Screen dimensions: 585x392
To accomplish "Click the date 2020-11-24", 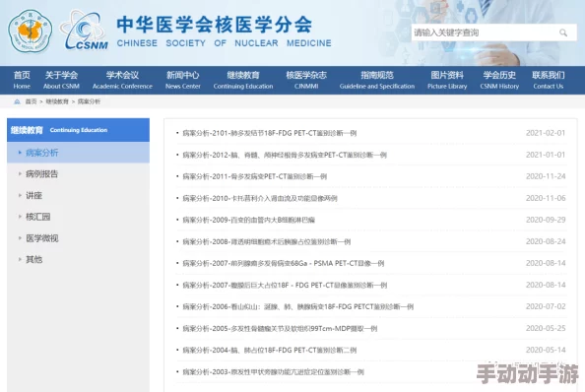I will tap(546, 176).
